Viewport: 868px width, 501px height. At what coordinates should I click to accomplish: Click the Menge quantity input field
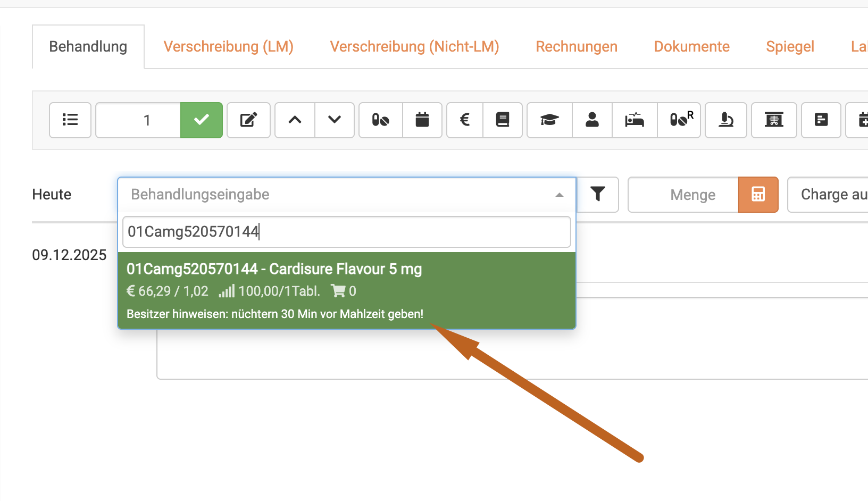point(683,195)
